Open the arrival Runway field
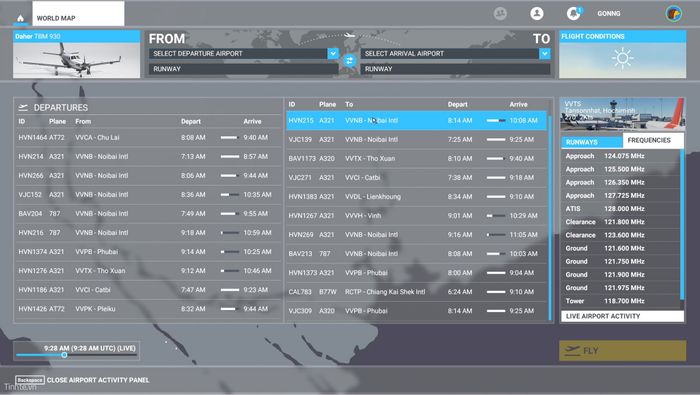The image size is (700, 395). tap(455, 69)
